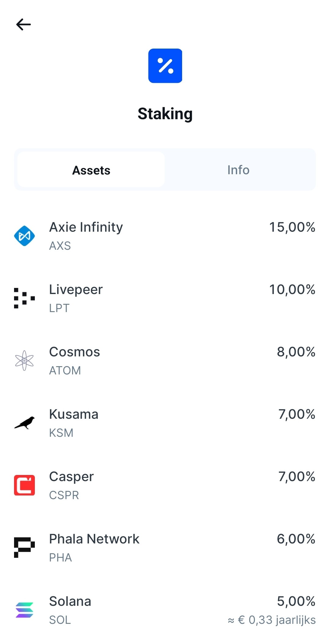The width and height of the screenshot is (330, 644).
Task: Open the Livepeer staking entry
Action: [76, 290]
